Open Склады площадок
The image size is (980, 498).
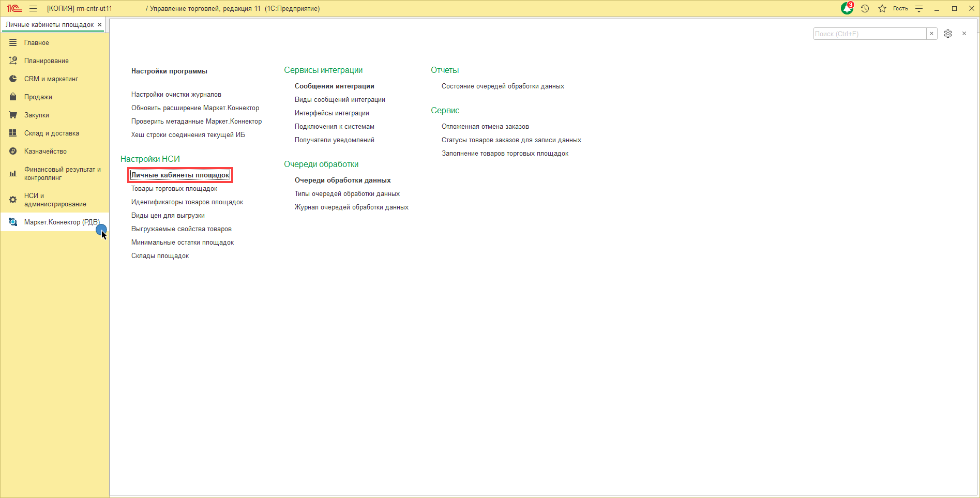(160, 255)
